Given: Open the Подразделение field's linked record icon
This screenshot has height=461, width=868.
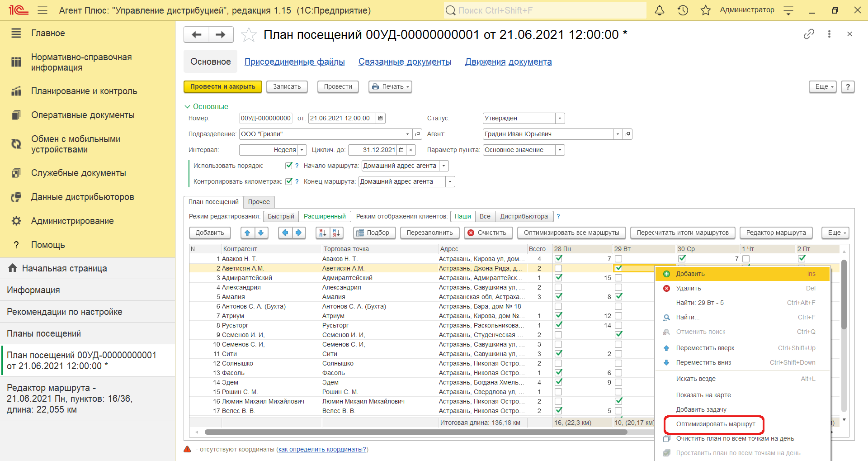Looking at the screenshot, I should coord(417,134).
